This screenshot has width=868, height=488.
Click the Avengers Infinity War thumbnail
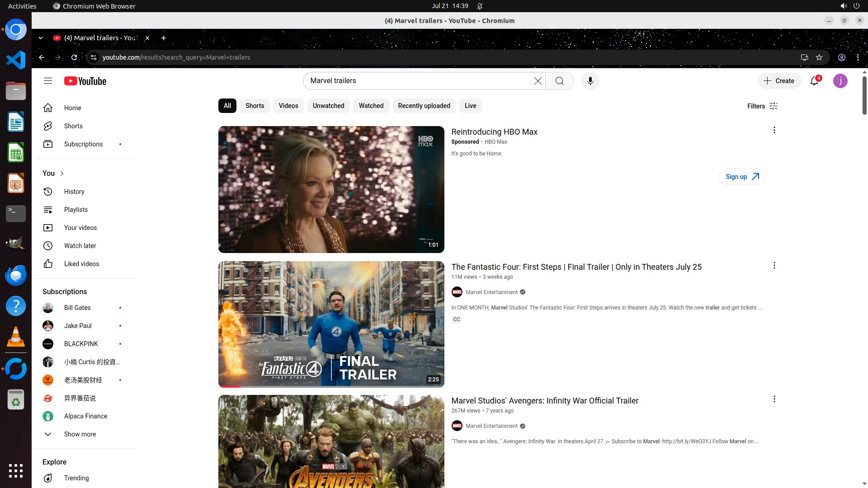331,441
